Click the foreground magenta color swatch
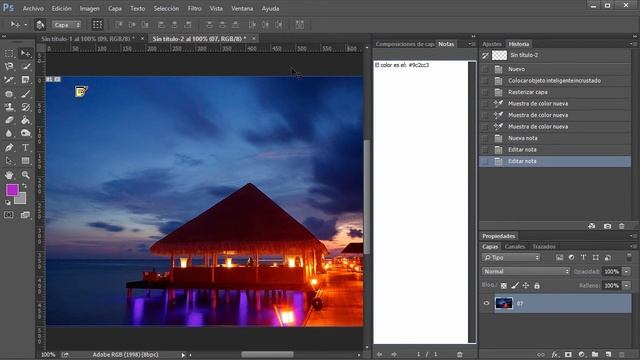The image size is (640, 360). tap(12, 190)
